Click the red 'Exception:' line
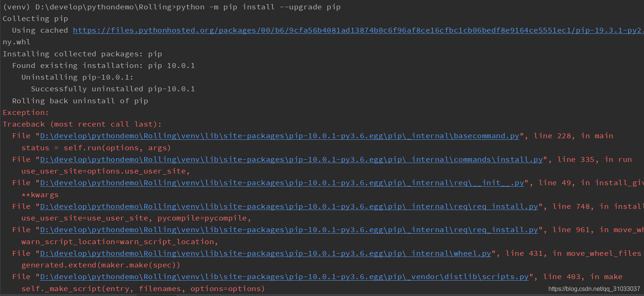Screen dimensions: 644x296 (x=26, y=113)
